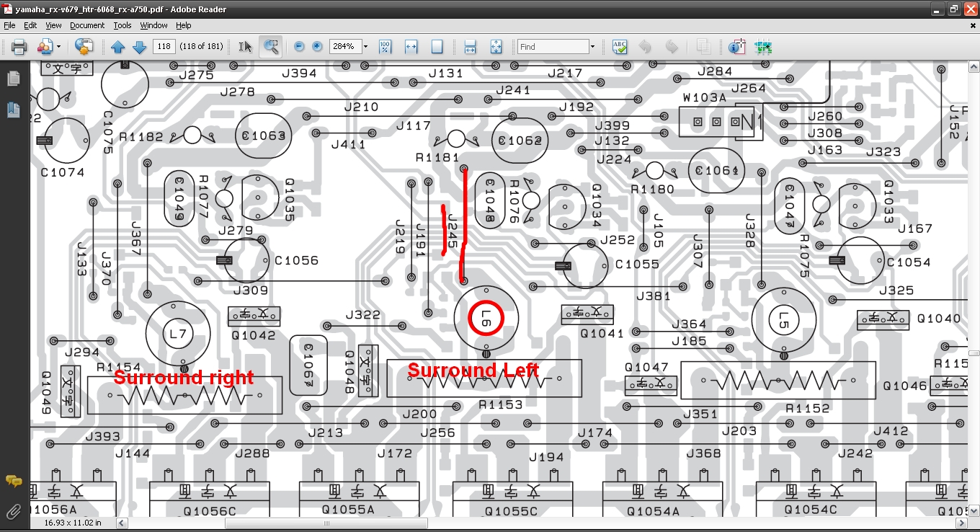Click the spell check ABC button
Image resolution: width=980 pixels, height=532 pixels.
619,47
